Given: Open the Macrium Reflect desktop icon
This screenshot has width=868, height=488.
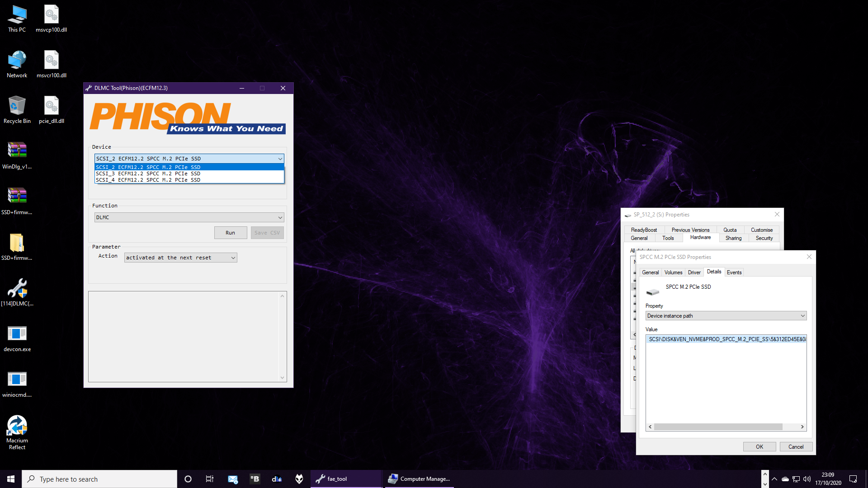Looking at the screenshot, I should [x=17, y=432].
